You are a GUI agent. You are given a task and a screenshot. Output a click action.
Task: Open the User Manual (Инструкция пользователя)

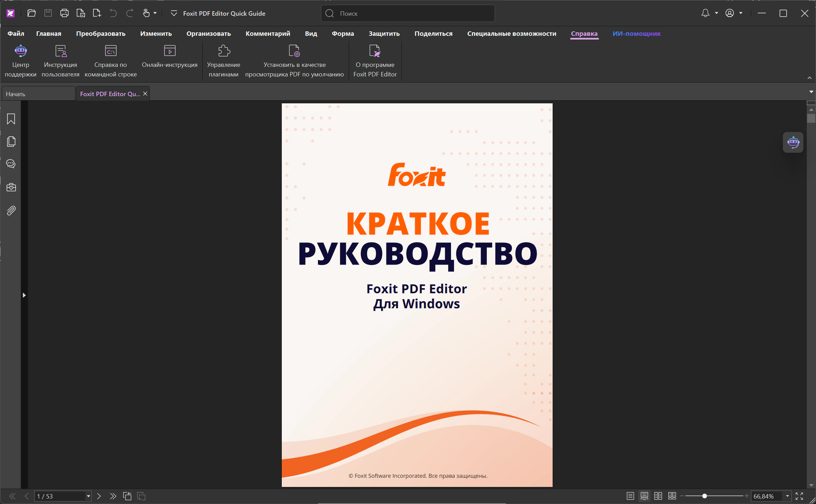point(60,61)
